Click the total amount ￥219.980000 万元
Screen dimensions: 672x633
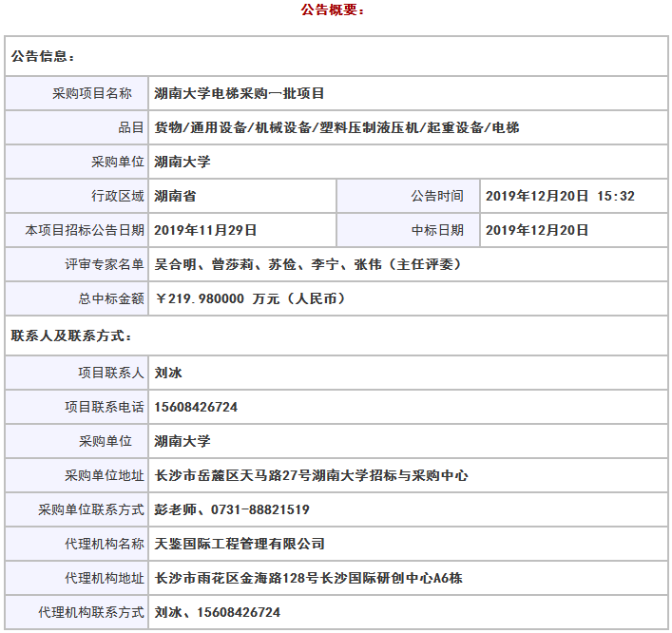249,298
